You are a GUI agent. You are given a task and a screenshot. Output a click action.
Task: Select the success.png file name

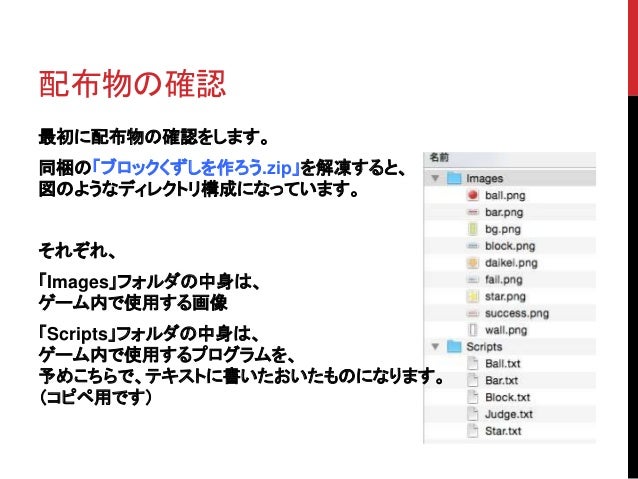click(x=517, y=314)
